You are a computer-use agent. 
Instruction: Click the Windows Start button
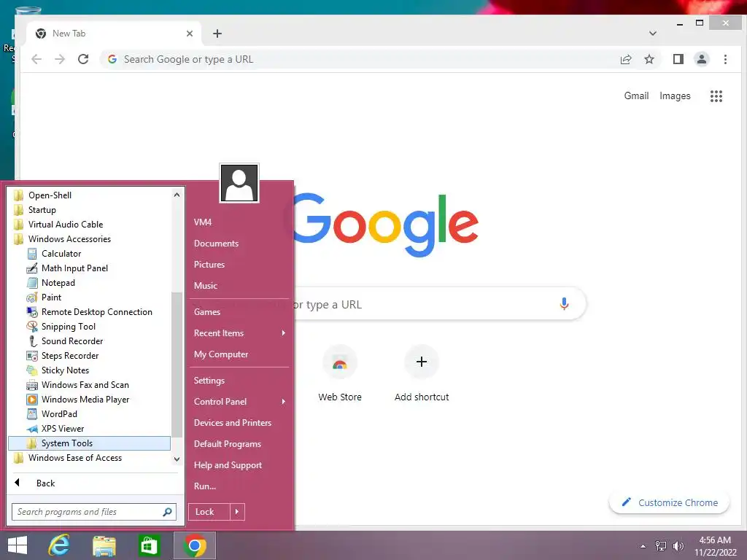point(18,545)
